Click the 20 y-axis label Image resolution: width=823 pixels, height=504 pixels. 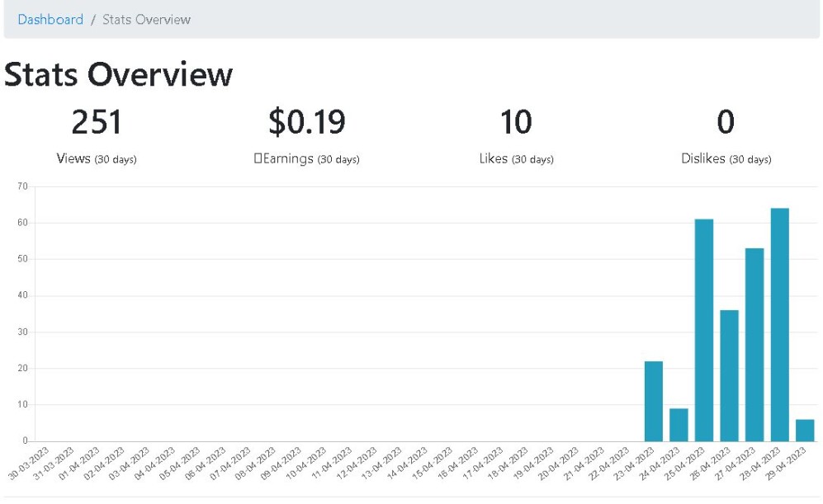tap(22, 368)
